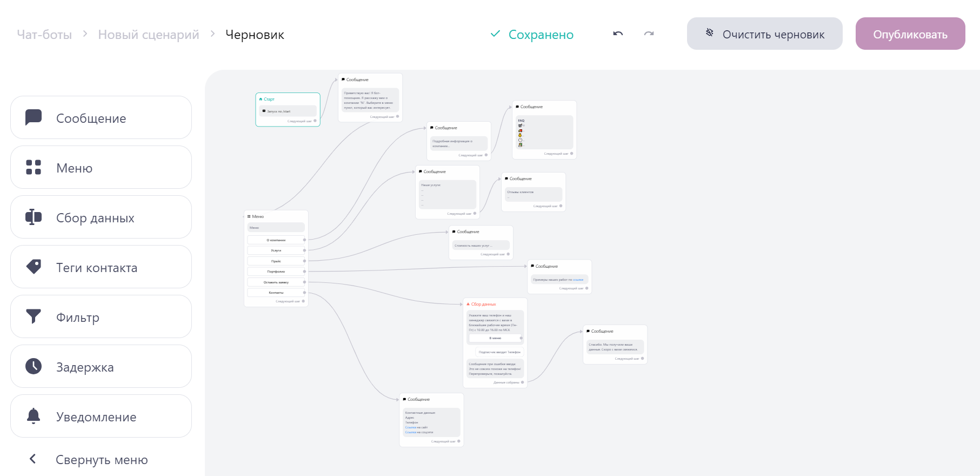Click Старт node next-step connector dot

pyautogui.click(x=315, y=121)
